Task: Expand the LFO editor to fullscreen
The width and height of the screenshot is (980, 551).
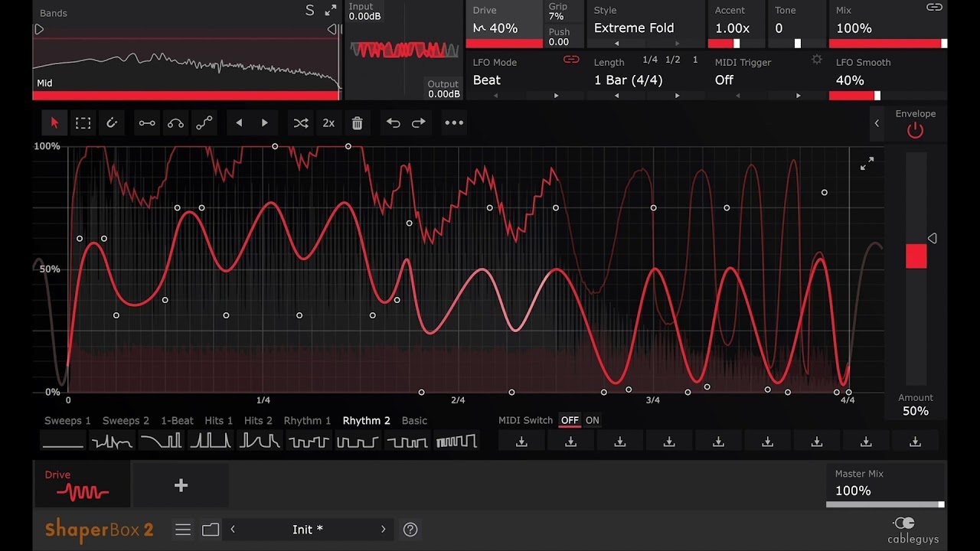Action: (x=867, y=164)
